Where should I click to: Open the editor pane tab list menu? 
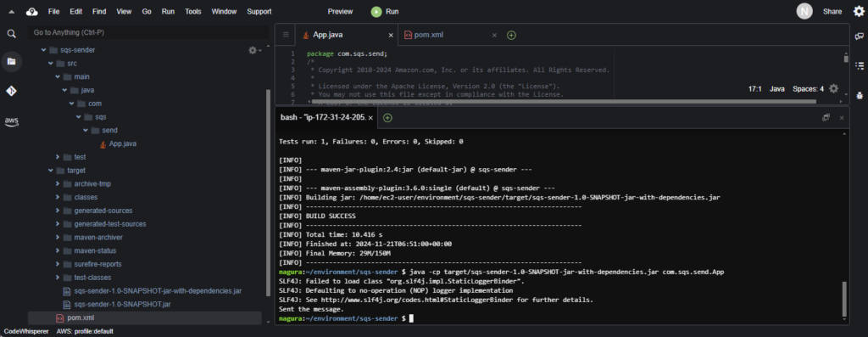click(x=286, y=35)
